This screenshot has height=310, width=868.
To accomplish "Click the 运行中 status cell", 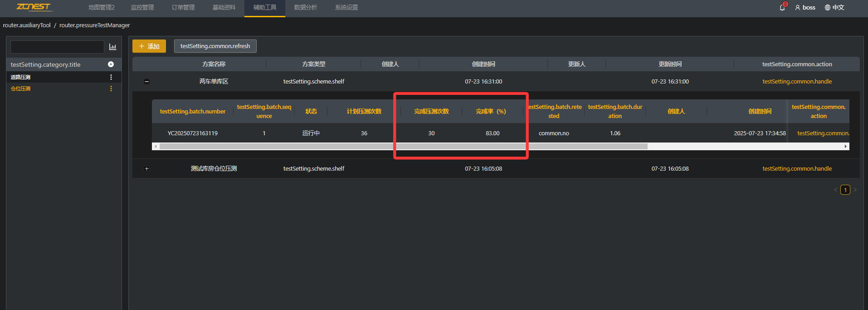I will pos(311,133).
